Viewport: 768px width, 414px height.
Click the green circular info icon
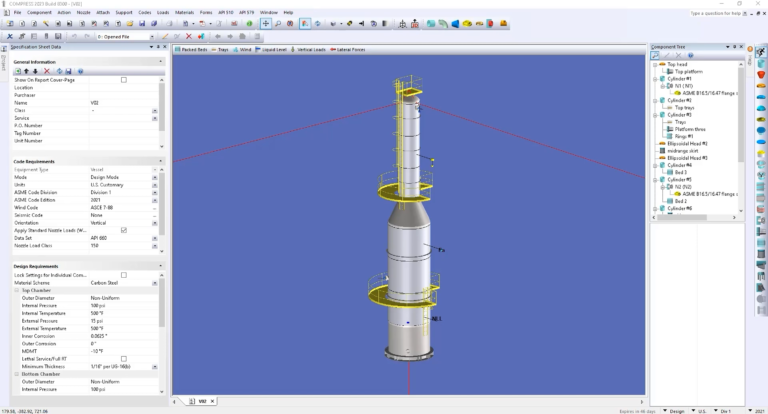coord(249,24)
